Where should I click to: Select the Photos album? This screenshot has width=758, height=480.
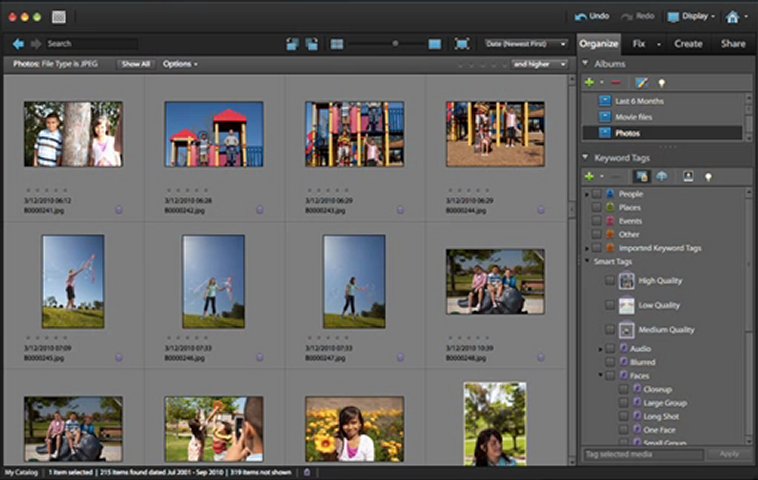(663, 133)
